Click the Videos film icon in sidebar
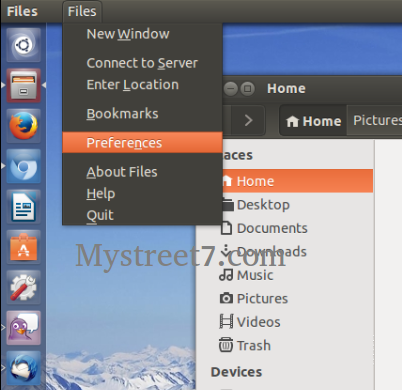The image size is (402, 390). pos(226,322)
